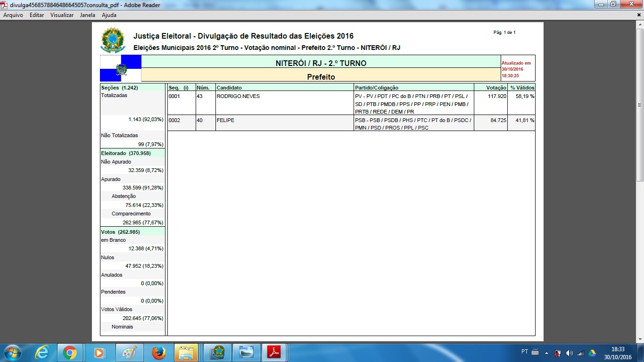Click the Windows Start button

click(11, 353)
